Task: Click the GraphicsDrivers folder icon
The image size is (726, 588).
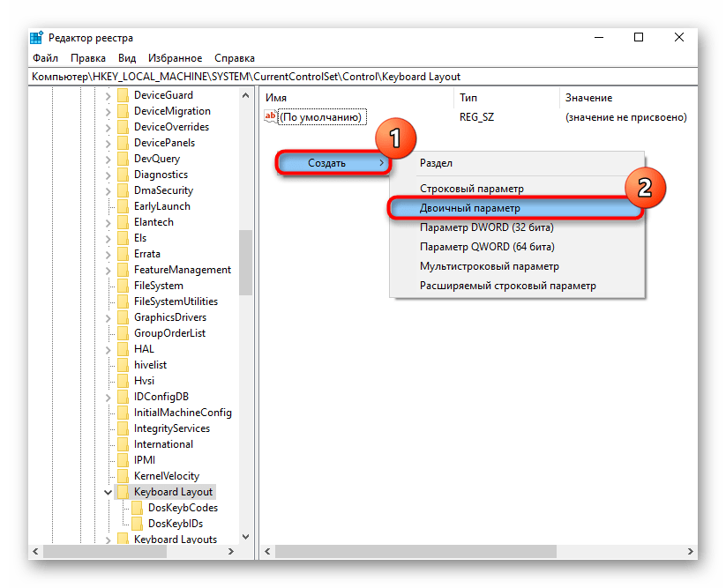Action: point(123,317)
